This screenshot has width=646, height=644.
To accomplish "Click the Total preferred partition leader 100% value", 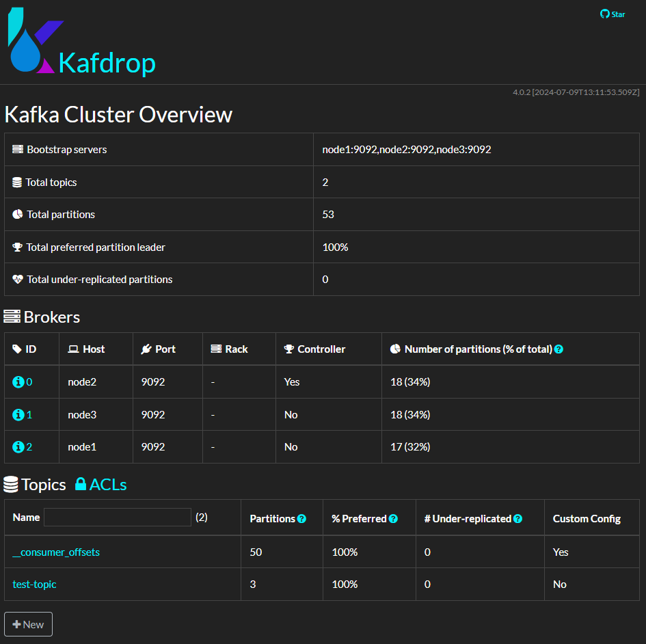I will tap(335, 247).
